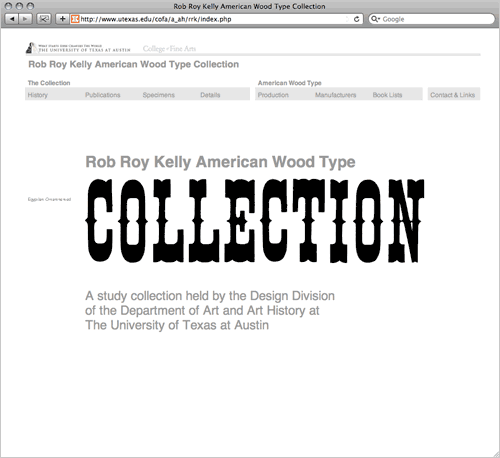500x458 pixels.
Task: Go forward with the browser forward arrow
Action: pyautogui.click(x=25, y=19)
